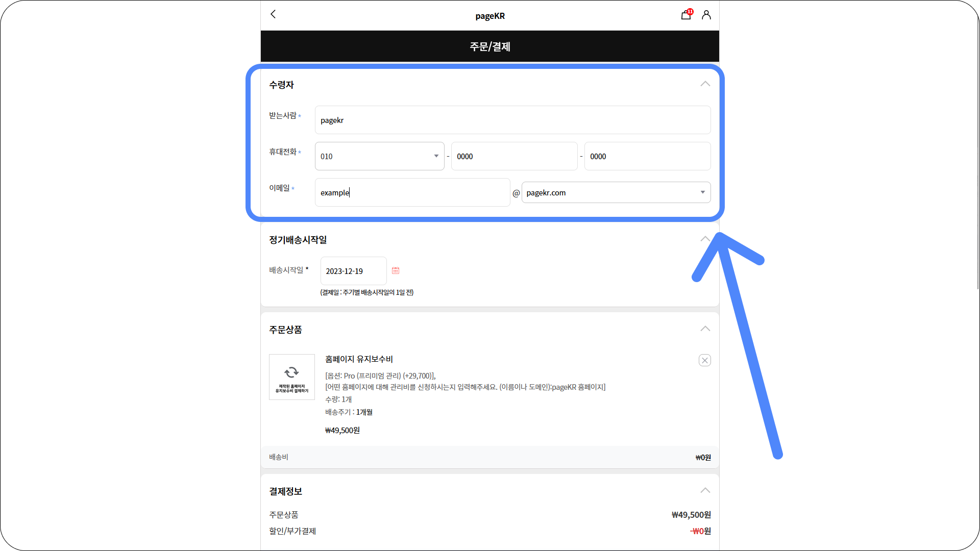Click the last phone number field
Viewport: 980px width, 551px height.
pyautogui.click(x=647, y=156)
